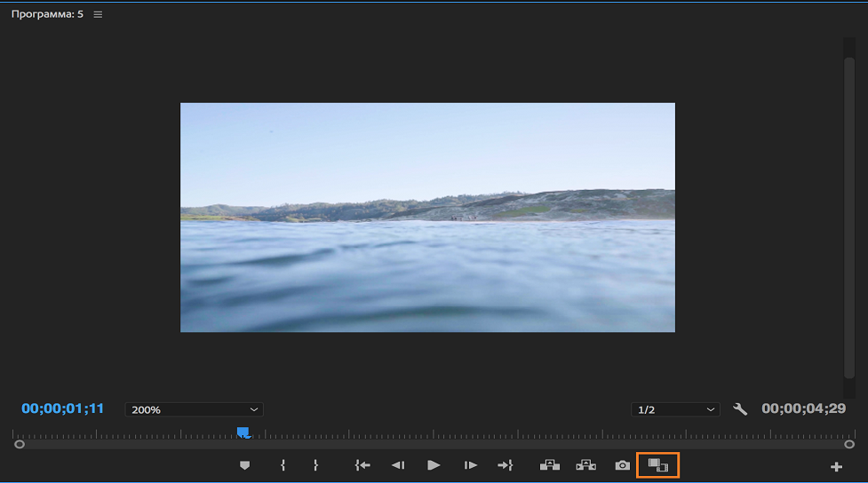This screenshot has height=483, width=868.
Task: Click the Lift button
Action: pos(550,465)
